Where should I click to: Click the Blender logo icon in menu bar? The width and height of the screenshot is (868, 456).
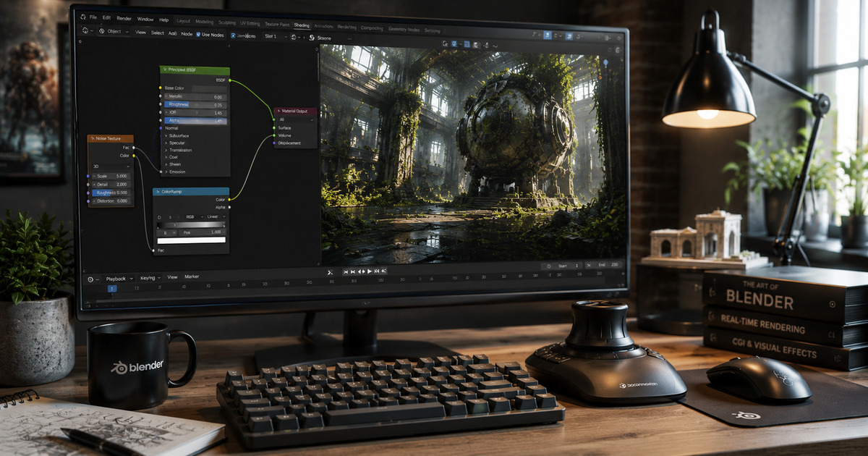click(82, 17)
